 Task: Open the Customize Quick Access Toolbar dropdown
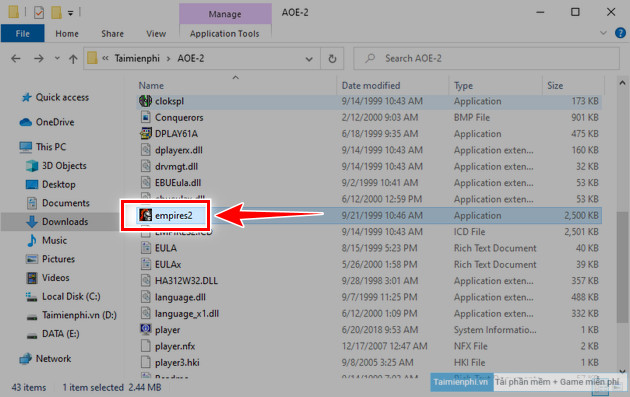click(70, 13)
